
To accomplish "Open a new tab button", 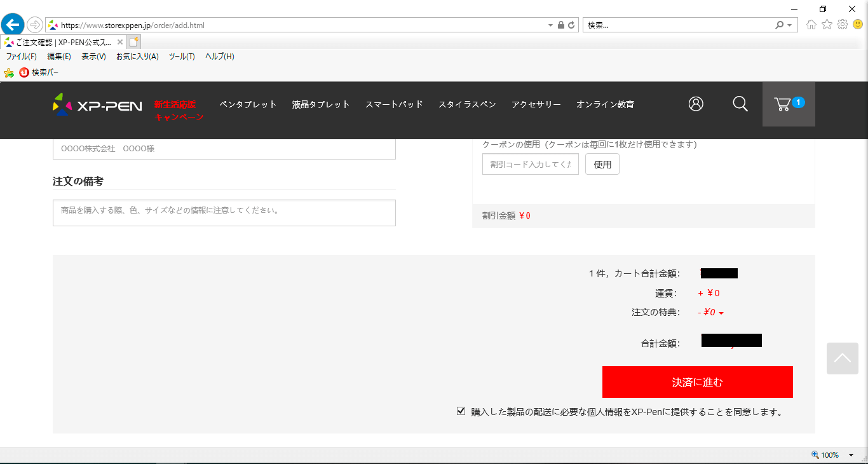I will (133, 42).
